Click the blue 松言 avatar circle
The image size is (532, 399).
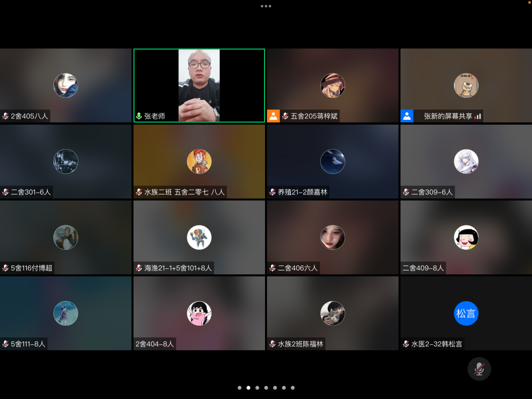coord(465,313)
